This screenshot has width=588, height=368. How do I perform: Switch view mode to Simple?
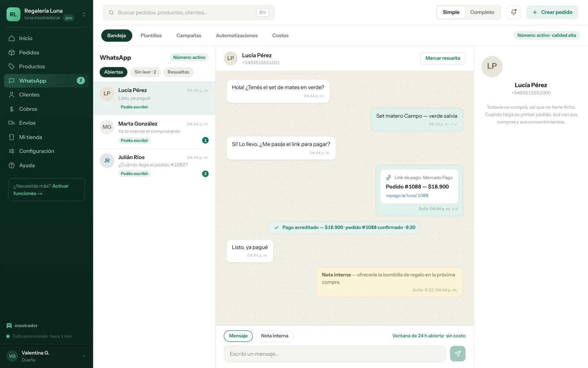pyautogui.click(x=451, y=12)
